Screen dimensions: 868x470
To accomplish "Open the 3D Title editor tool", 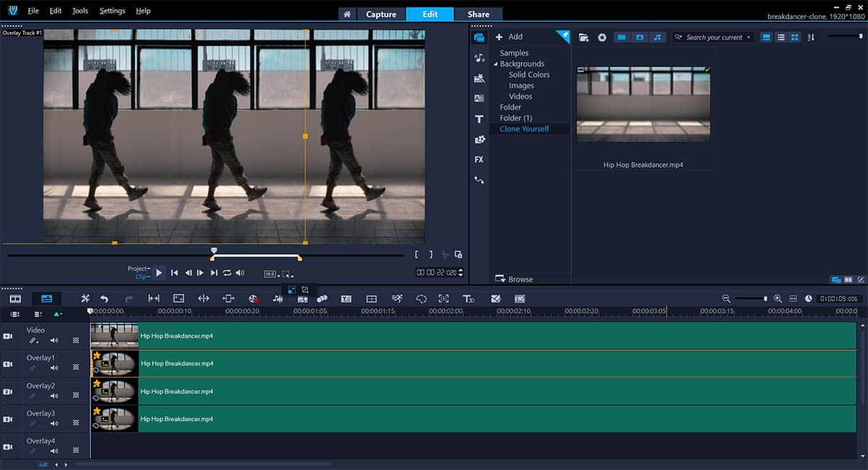I will [x=469, y=299].
